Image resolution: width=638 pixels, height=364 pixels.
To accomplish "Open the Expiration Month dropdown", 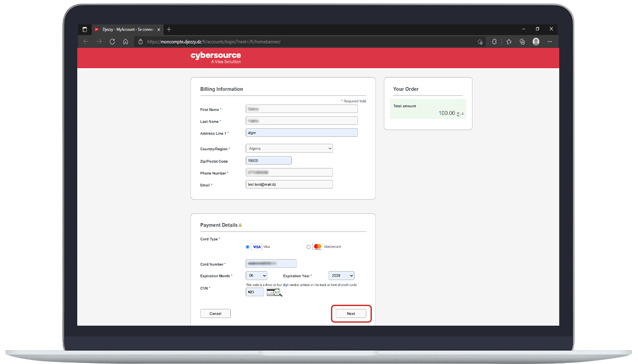I will 256,275.
